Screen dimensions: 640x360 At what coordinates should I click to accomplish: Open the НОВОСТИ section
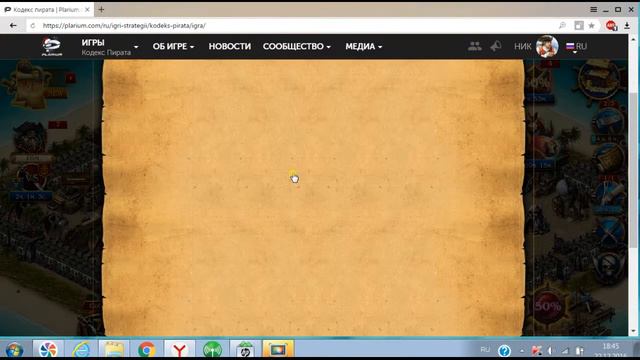pyautogui.click(x=230, y=47)
